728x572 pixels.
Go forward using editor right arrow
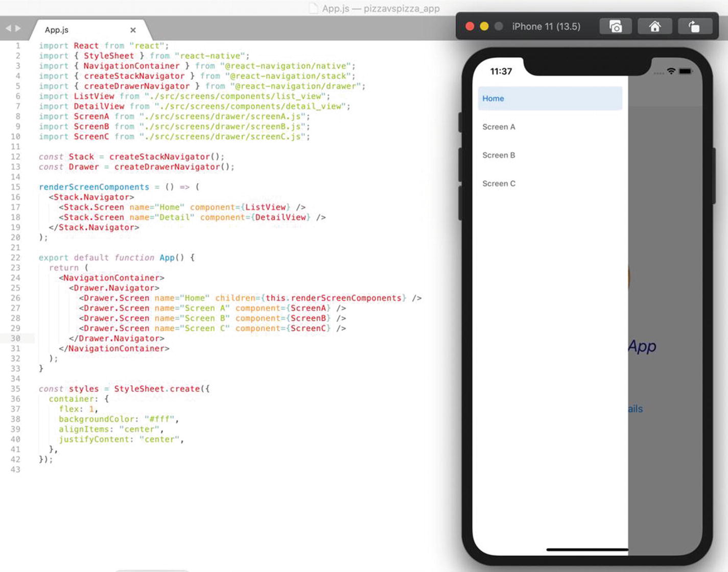pyautogui.click(x=18, y=29)
